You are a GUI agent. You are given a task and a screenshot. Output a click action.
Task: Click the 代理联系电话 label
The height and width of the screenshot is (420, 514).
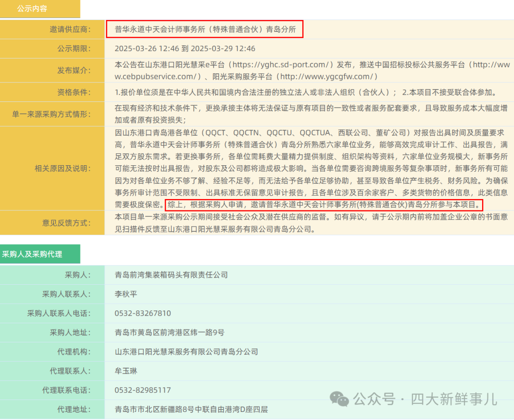(67, 390)
